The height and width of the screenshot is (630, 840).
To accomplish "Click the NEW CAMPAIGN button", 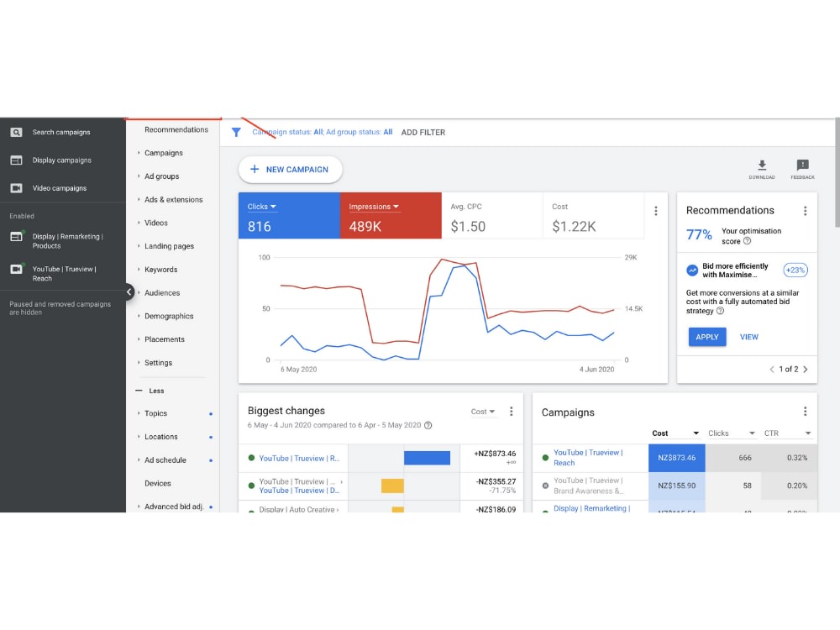I will point(291,170).
